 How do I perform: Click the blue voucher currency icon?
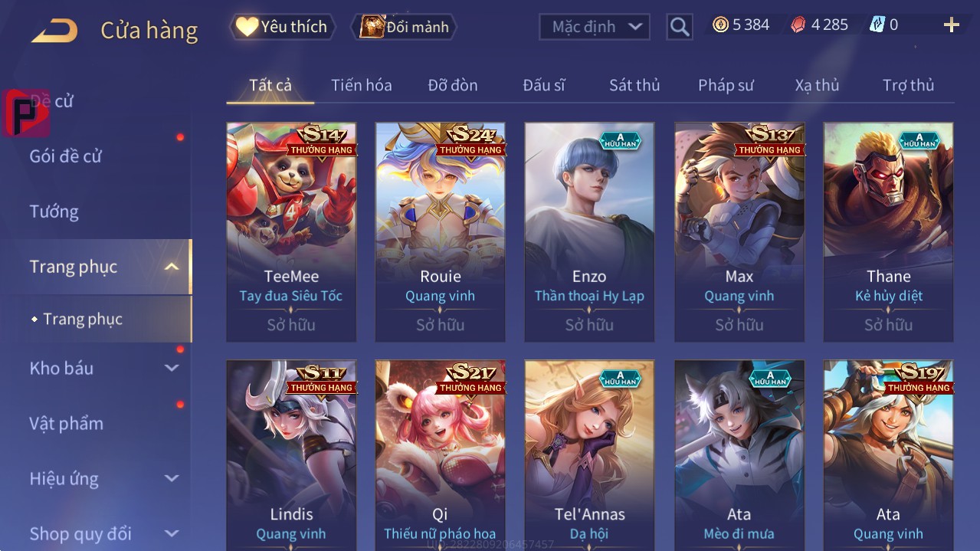coord(877,25)
